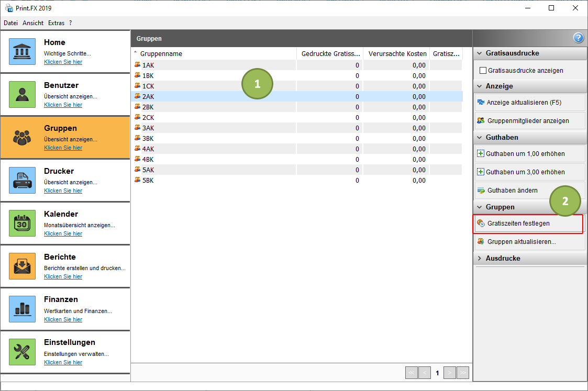The width and height of the screenshot is (588, 391).
Task: Click the Berichte inbox icon
Action: click(22, 266)
